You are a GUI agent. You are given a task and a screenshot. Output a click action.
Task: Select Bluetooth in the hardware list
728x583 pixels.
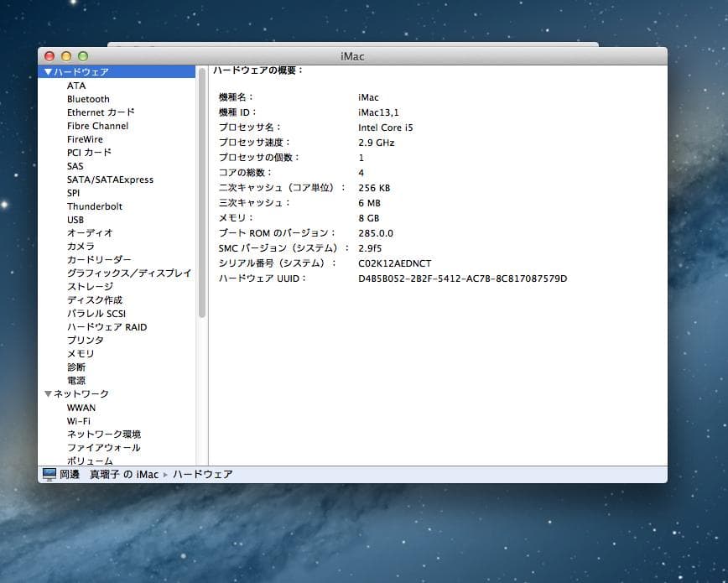tap(88, 98)
